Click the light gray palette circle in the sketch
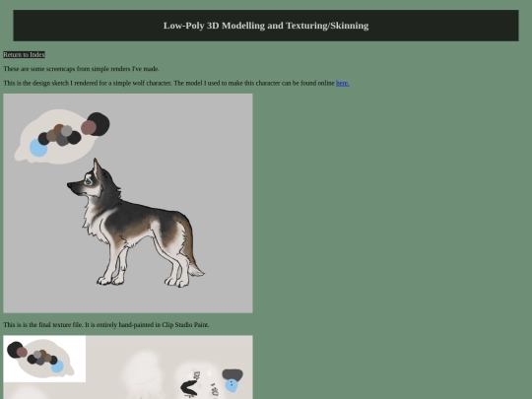532x399 pixels. tap(67, 131)
